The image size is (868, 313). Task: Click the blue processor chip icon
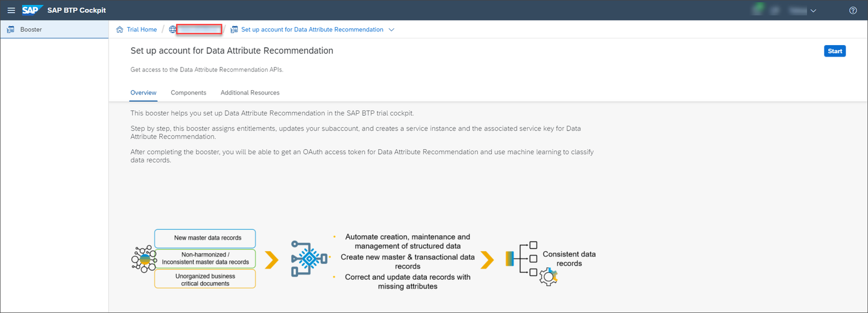point(310,259)
